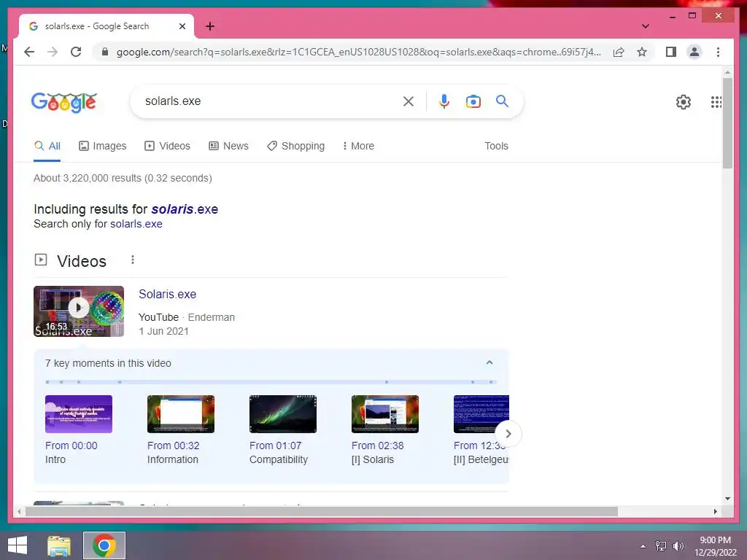
Task: Clear the search box text
Action: click(409, 101)
